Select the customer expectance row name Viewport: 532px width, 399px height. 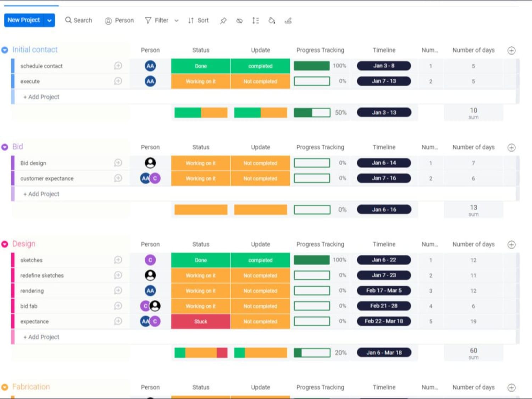tap(47, 178)
